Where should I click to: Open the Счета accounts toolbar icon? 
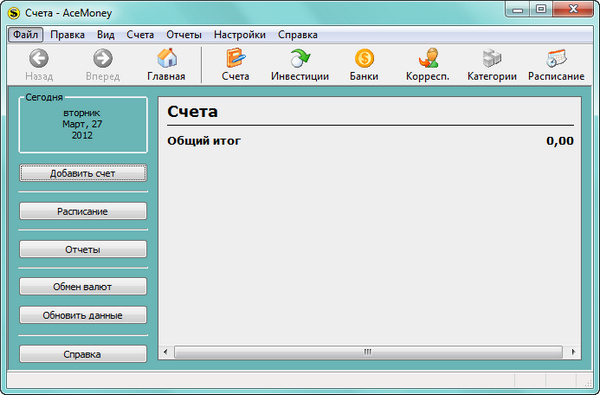coord(235,58)
